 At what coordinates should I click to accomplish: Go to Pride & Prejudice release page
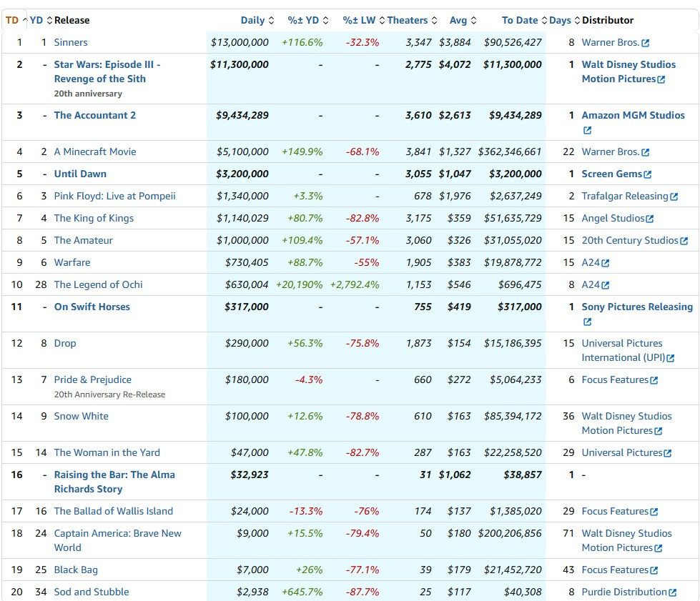coord(93,379)
